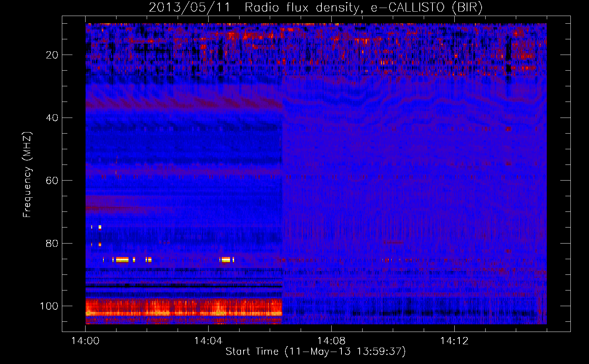The image size is (589, 364).
Task: Click the 'Frequency (MHZ)' axis label
Action: point(27,175)
